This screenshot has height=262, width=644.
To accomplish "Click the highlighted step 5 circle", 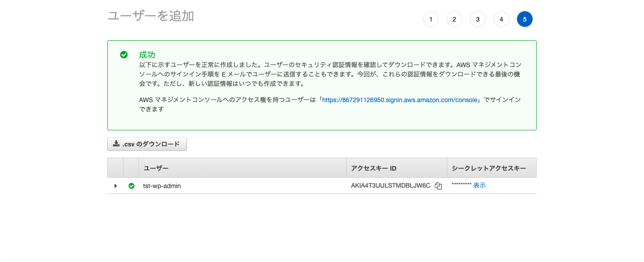I will click(525, 19).
